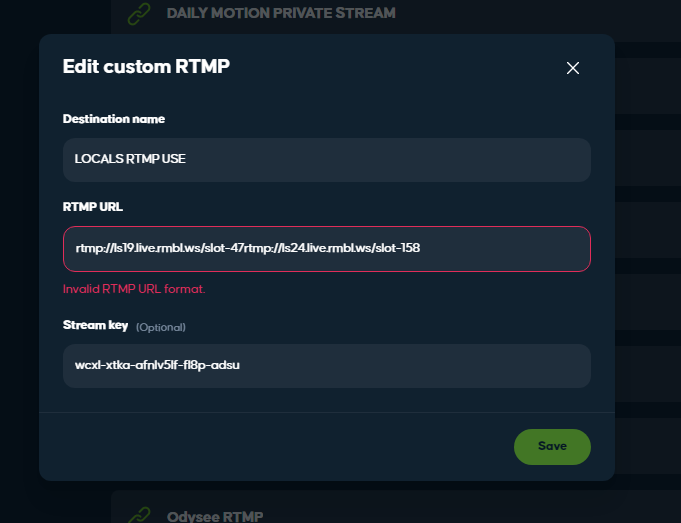Screen dimensions: 681x523
Task: Click the Daily Motion chain link icon
Action: (x=139, y=13)
